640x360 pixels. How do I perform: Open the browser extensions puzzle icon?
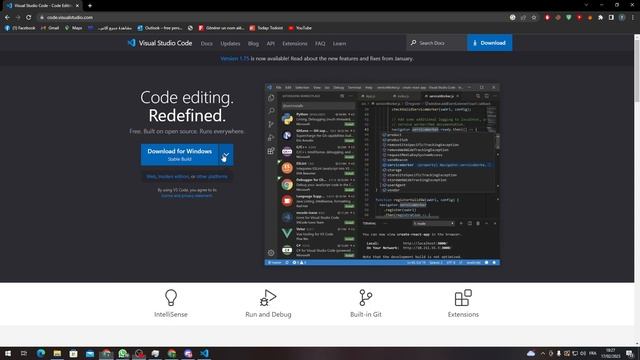coord(600,18)
